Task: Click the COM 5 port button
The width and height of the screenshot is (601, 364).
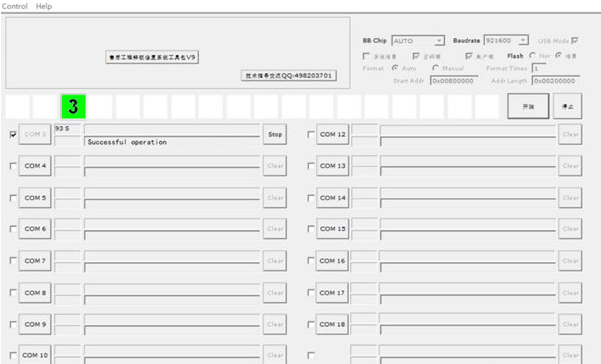Action: 35,198
